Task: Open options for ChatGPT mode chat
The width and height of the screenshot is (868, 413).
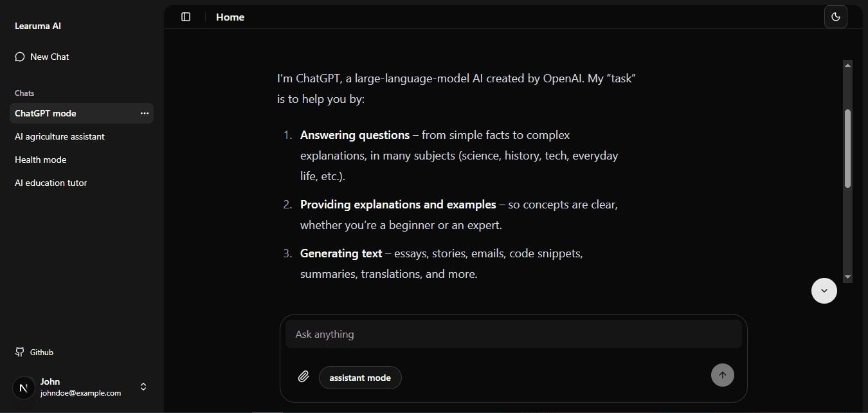Action: click(x=145, y=113)
